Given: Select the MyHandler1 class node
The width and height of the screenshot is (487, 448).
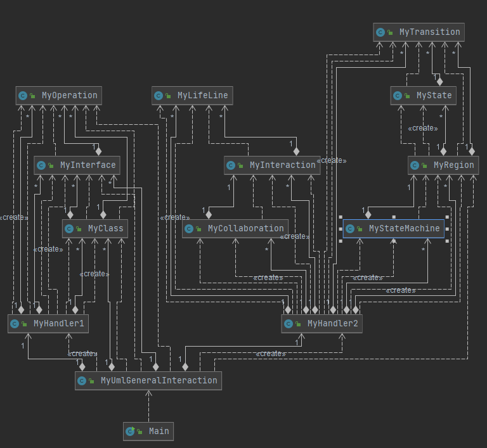Looking at the screenshot, I should point(48,324).
